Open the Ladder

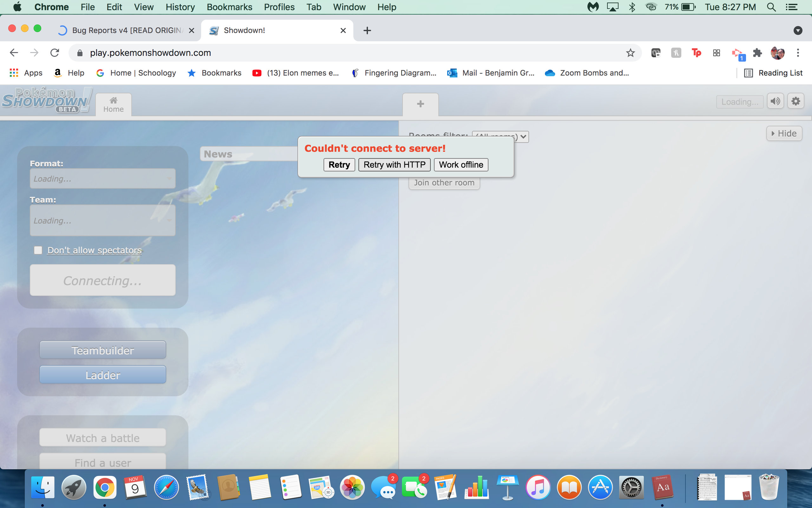click(103, 375)
